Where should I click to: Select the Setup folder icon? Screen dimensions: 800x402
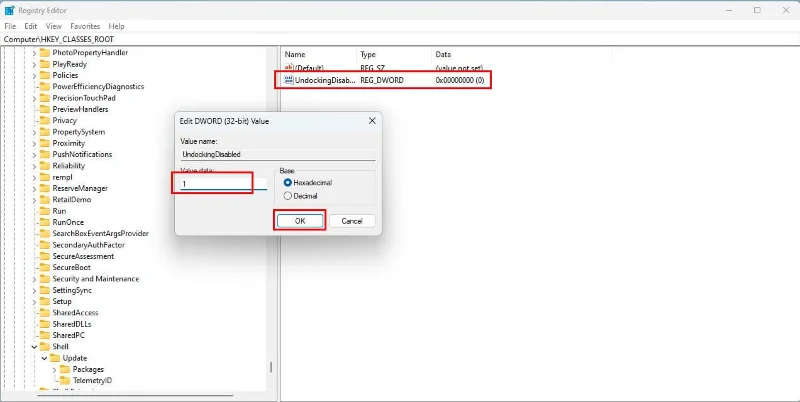44,301
